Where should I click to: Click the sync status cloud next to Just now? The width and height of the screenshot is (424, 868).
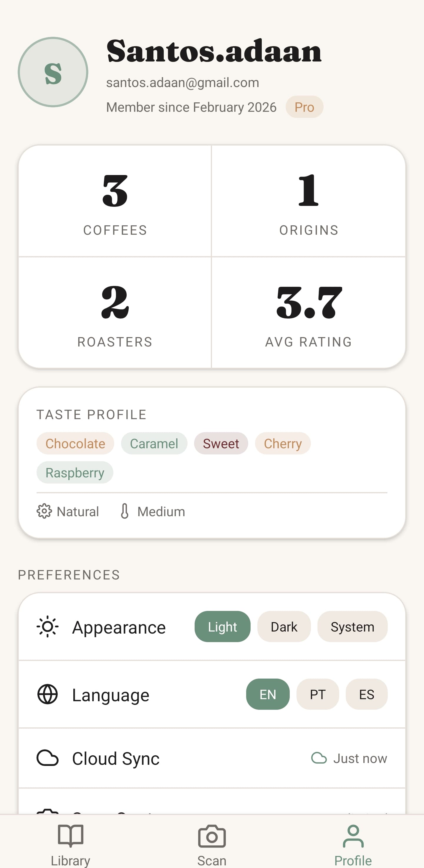coord(319,758)
